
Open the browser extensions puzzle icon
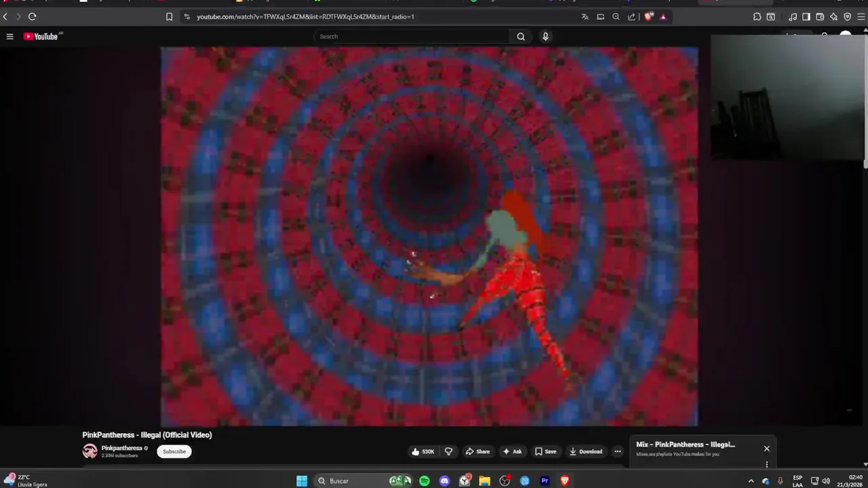pyautogui.click(x=757, y=16)
